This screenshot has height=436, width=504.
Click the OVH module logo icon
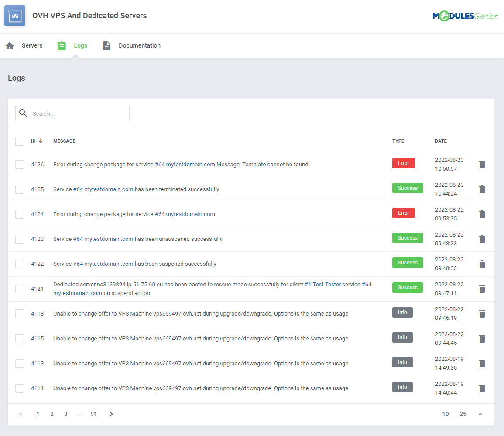click(x=15, y=15)
